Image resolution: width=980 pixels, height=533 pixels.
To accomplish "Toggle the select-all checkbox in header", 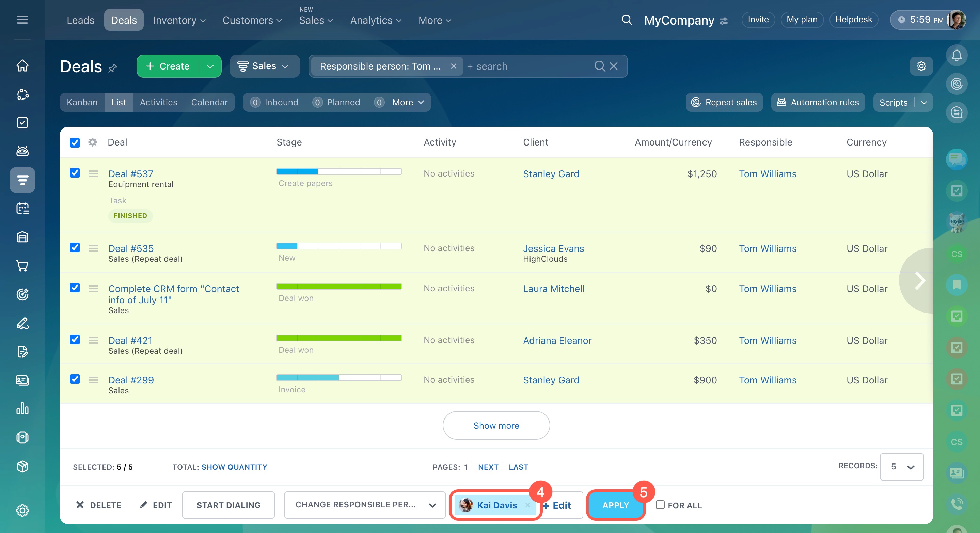I will [75, 143].
